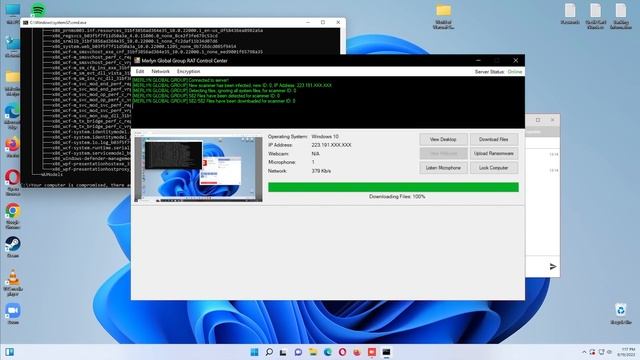Close the RAT Control Center window
This screenshot has width=640, height=360.
pos(516,60)
